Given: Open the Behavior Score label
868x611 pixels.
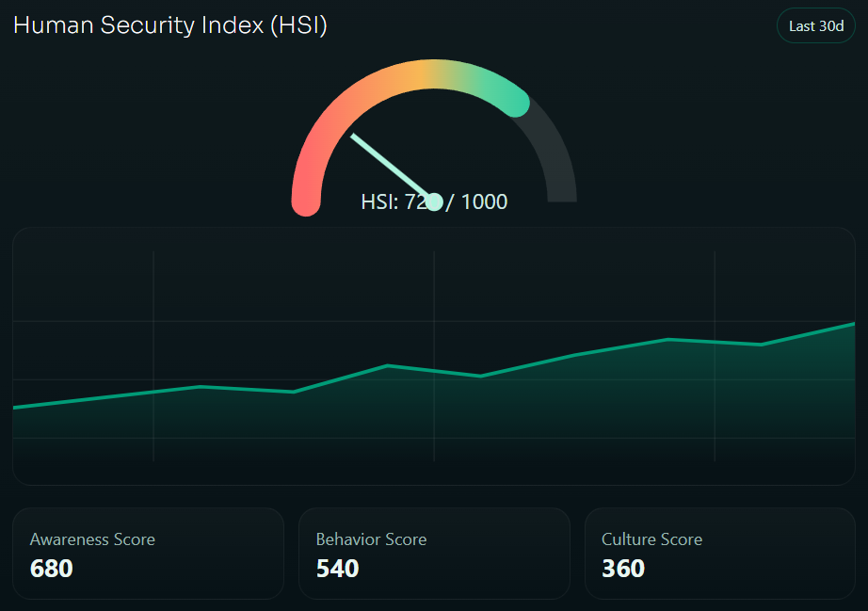Looking at the screenshot, I should pyautogui.click(x=371, y=539).
